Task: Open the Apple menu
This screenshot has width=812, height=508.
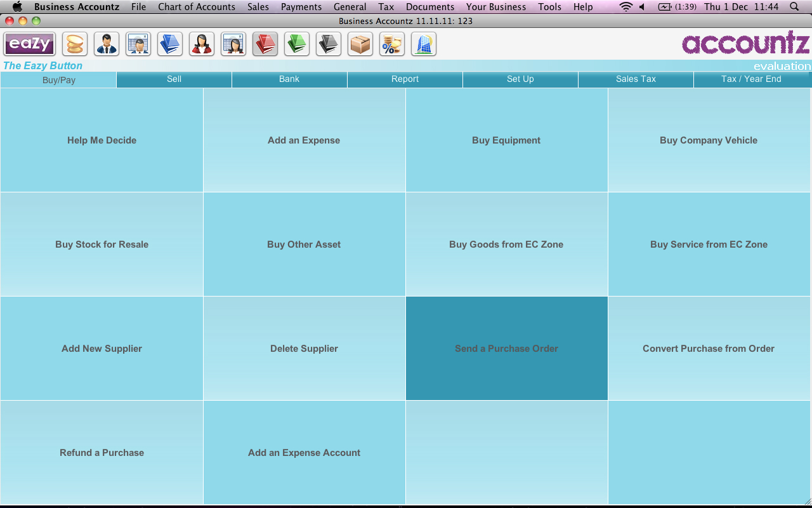Action: (x=17, y=7)
